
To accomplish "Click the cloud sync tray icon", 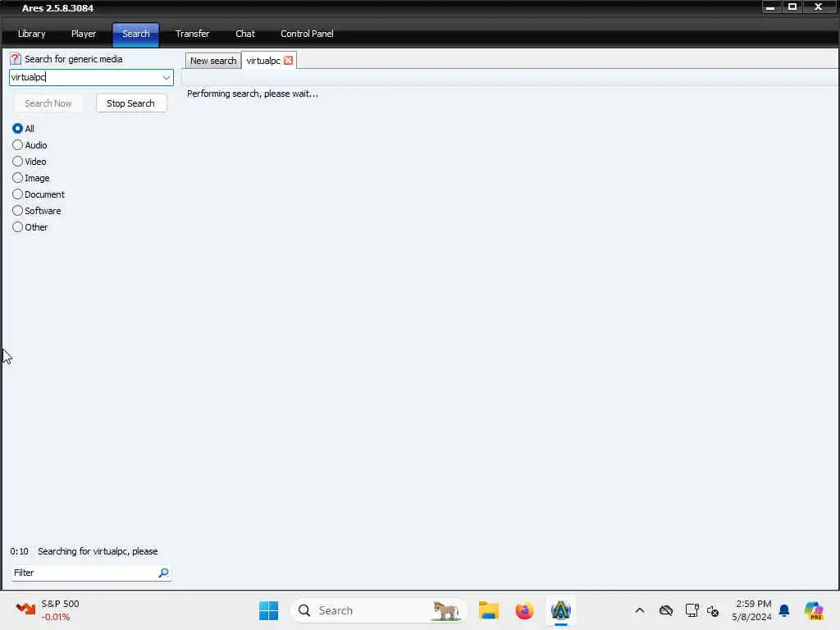I will [666, 610].
